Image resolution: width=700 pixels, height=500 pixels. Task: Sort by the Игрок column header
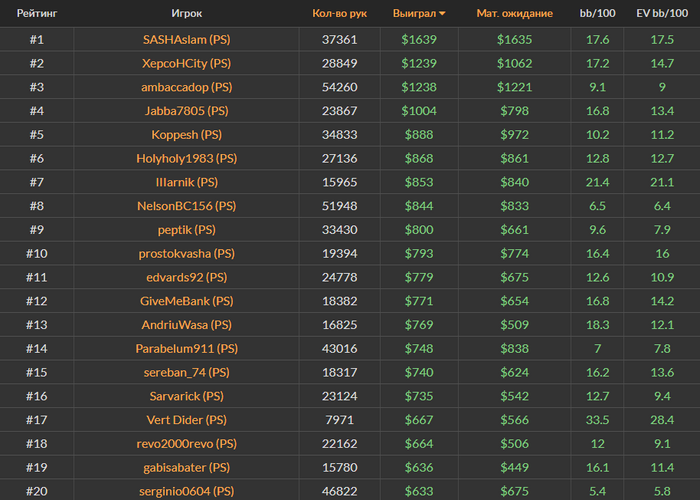coord(187,14)
